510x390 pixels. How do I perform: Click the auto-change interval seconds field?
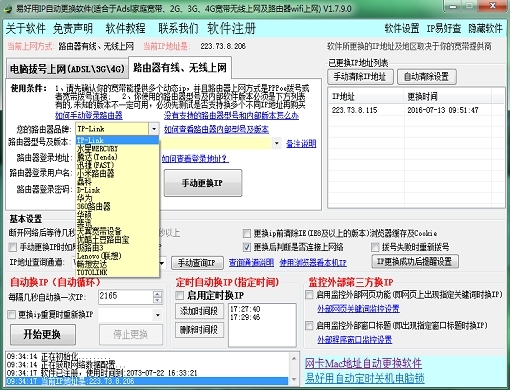(126, 297)
